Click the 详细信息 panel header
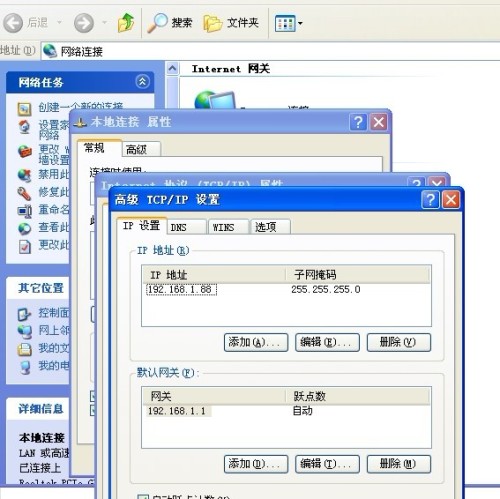This screenshot has height=499, width=500. pyautogui.click(x=38, y=409)
